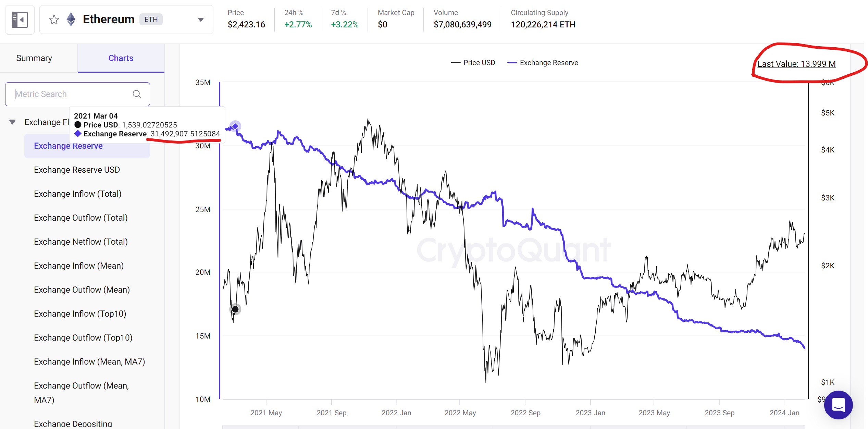Collapse the left sidebar panel icon
This screenshot has height=429, width=868.
tap(20, 20)
